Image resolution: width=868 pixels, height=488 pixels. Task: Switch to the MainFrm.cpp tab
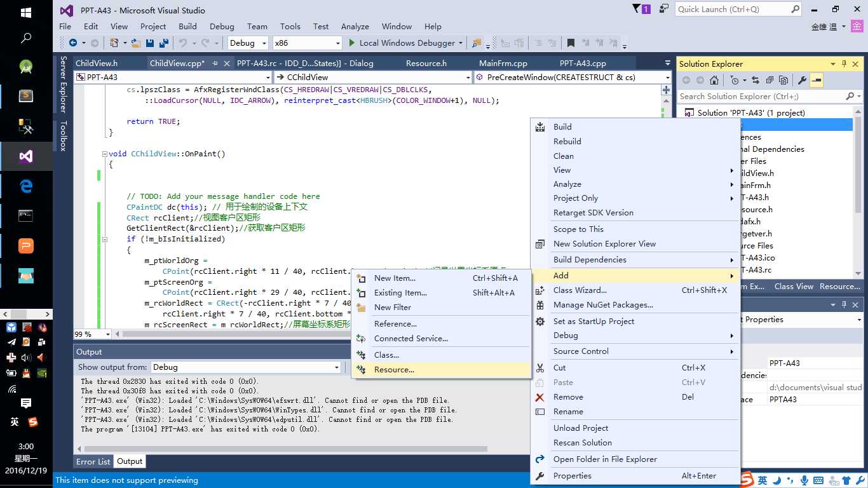(503, 64)
